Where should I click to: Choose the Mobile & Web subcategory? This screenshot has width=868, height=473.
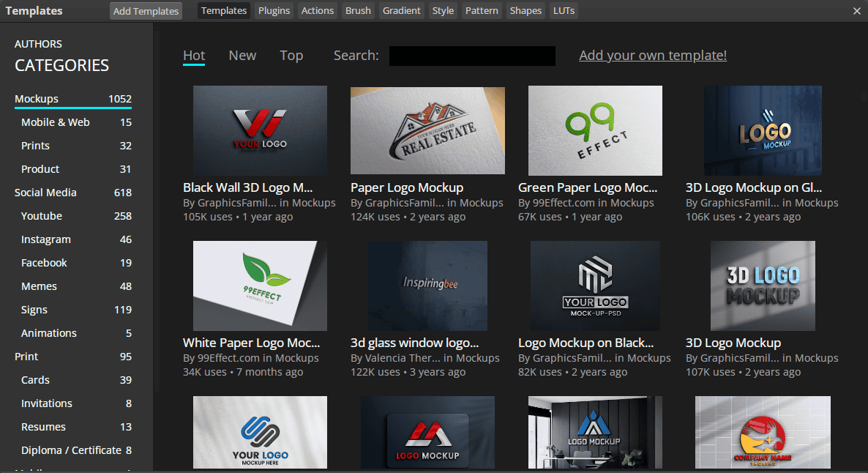pyautogui.click(x=76, y=122)
